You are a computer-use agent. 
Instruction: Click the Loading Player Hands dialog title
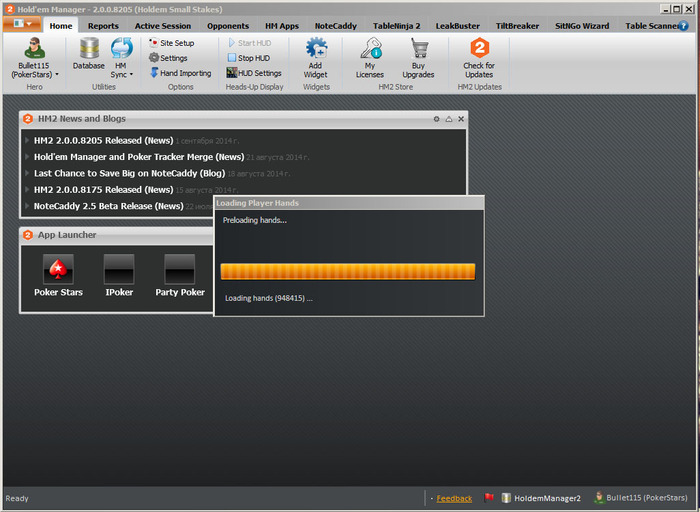tap(257, 203)
